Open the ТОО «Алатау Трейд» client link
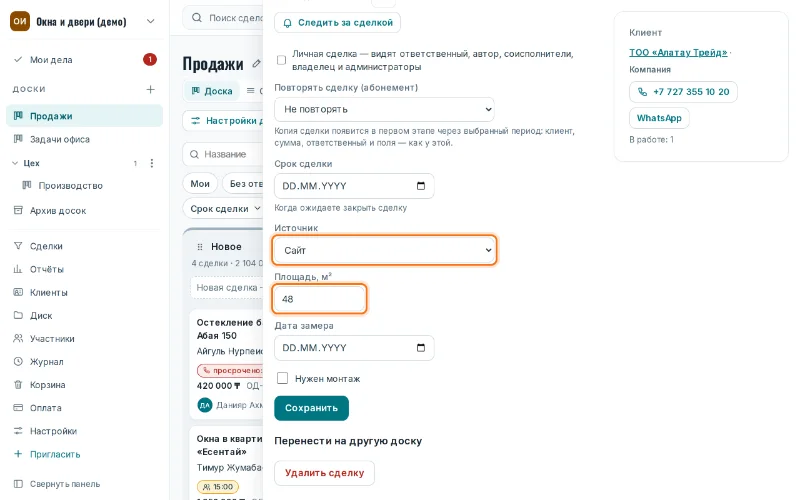 678,53
